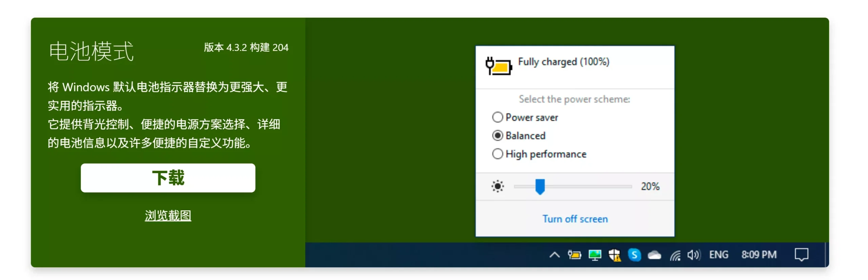Click the plugged-in battery icon in popup
This screenshot has width=868, height=280.
click(498, 66)
